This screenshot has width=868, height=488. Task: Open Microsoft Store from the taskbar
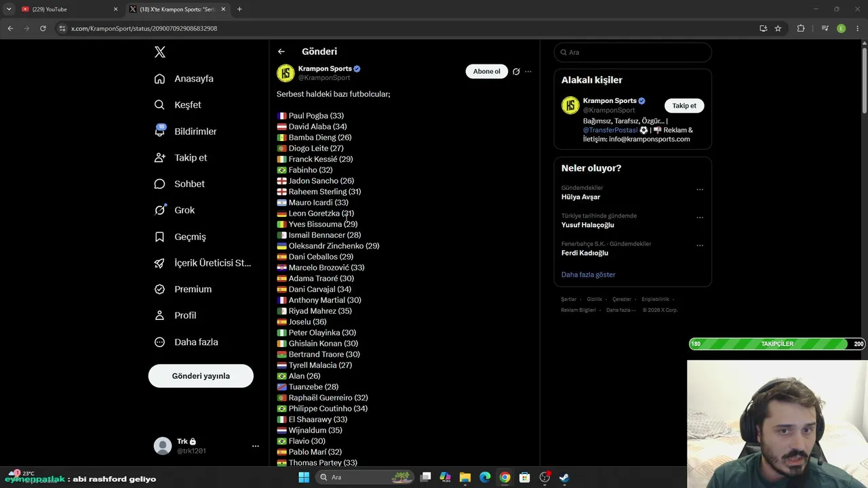[x=524, y=477]
